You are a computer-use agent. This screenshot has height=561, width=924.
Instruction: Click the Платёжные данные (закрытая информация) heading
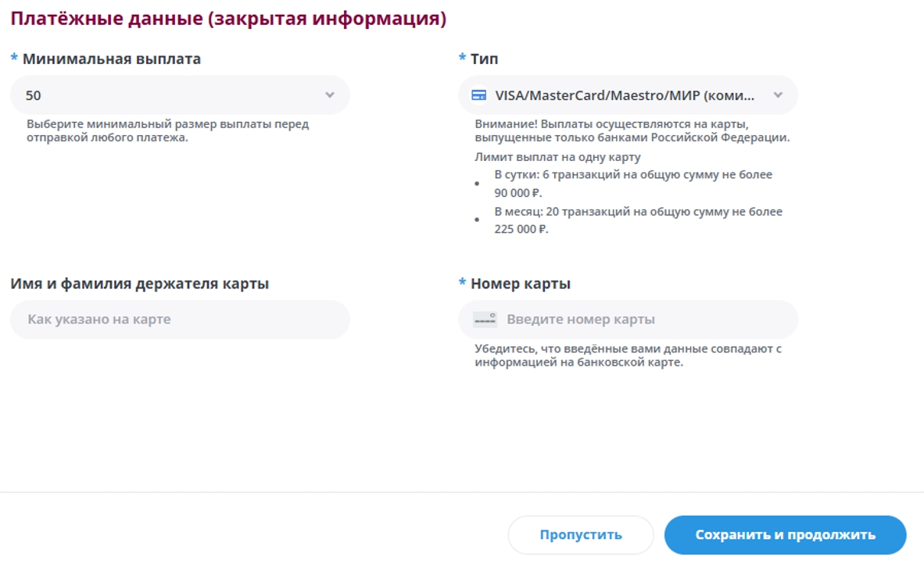pos(228,18)
